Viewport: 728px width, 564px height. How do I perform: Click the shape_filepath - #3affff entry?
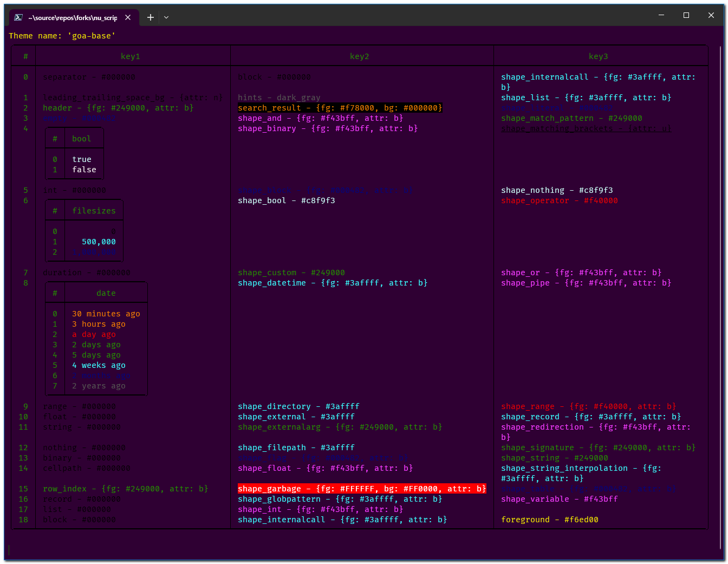coord(296,448)
